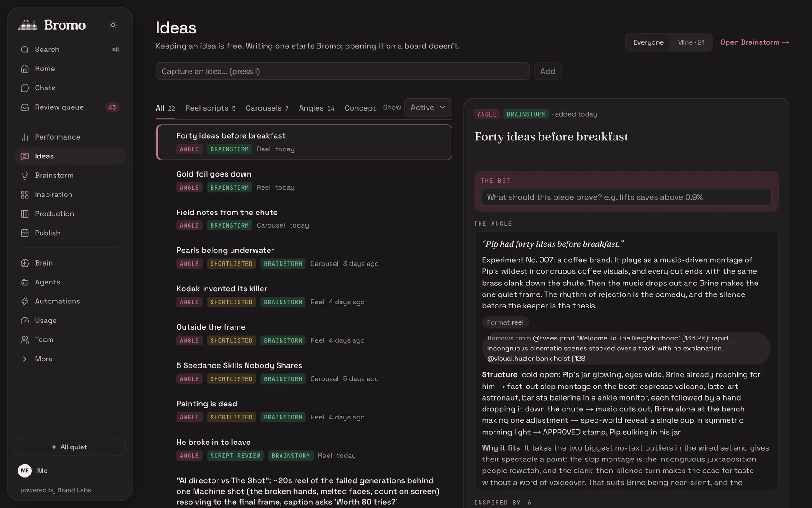Screen dimensions: 812x508
Task: Open Agents robot icon
Action: coord(25,282)
